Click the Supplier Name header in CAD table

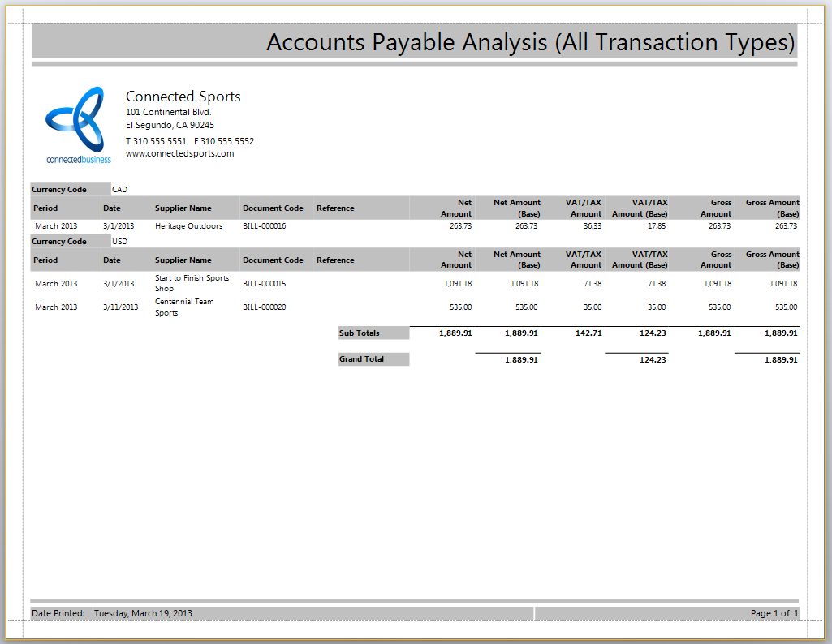183,208
